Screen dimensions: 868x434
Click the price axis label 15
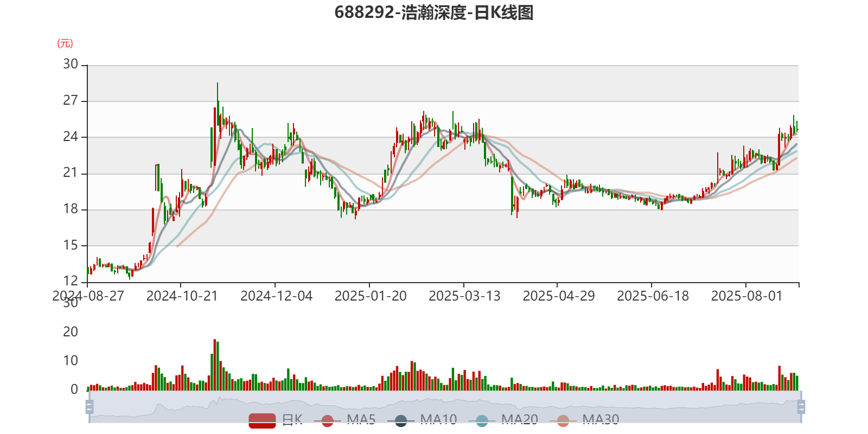click(71, 245)
